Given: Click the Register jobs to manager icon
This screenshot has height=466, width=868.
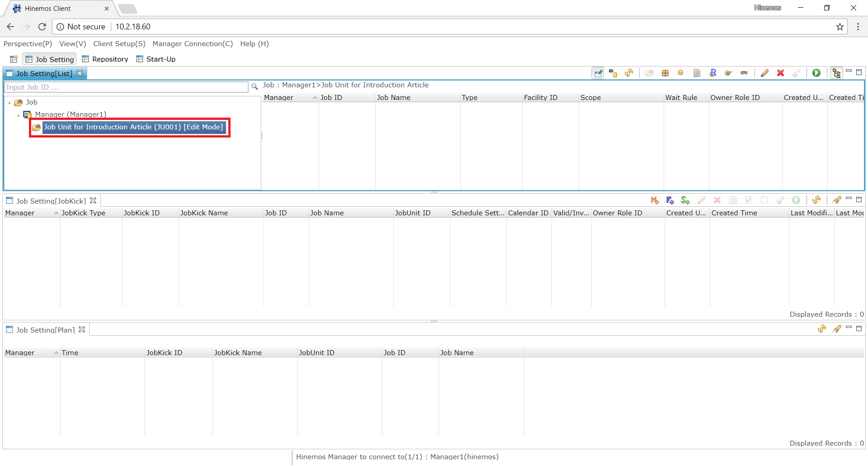Looking at the screenshot, I should coord(613,73).
